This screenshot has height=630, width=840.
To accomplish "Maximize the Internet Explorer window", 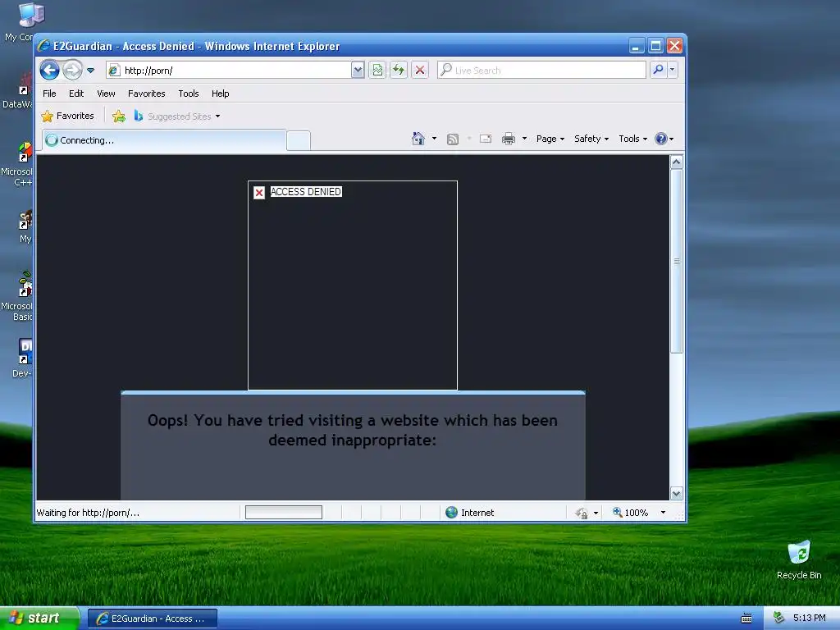I will coord(655,46).
